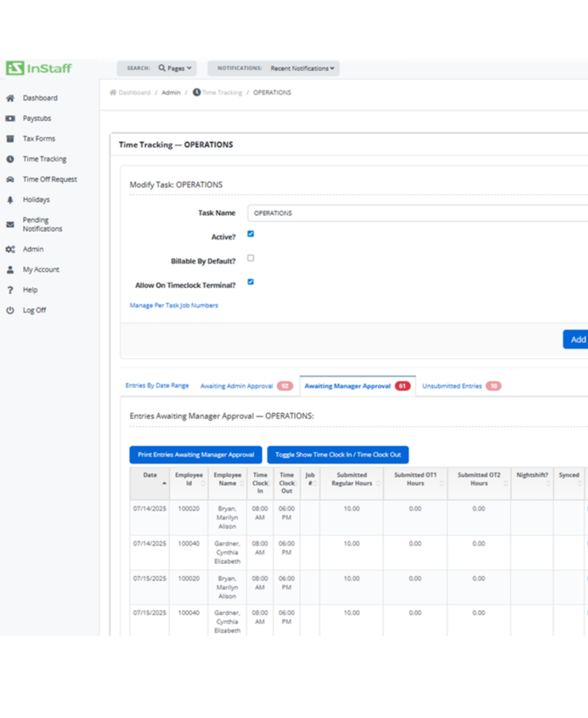
Task: Open My Account page
Action: pos(41,270)
